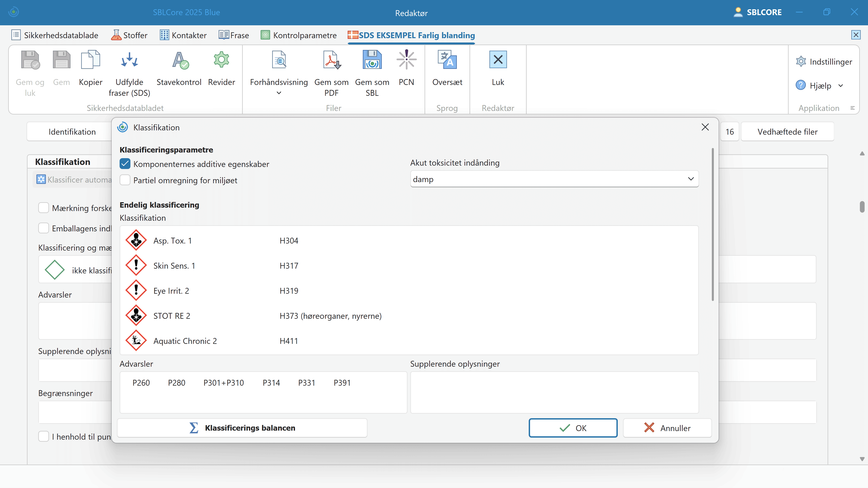Confirm classification with OK button
This screenshot has height=488, width=868.
[x=573, y=428]
